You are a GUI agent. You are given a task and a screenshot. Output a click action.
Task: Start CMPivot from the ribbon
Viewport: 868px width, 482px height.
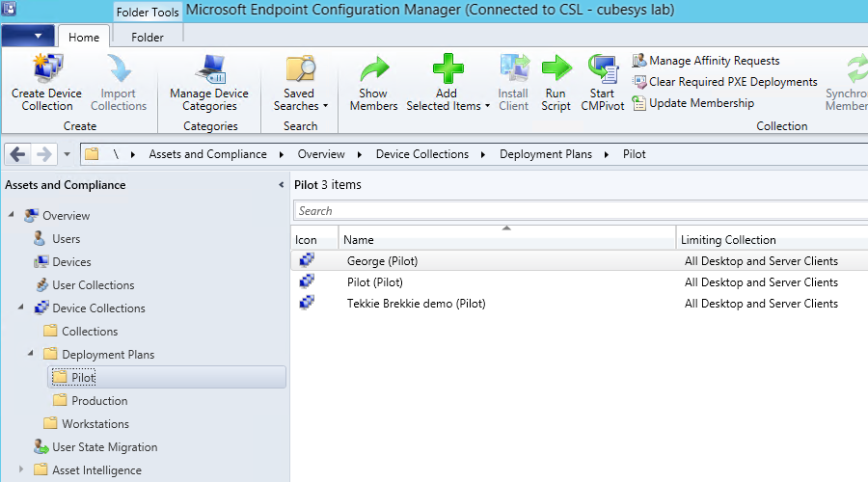[x=603, y=70]
